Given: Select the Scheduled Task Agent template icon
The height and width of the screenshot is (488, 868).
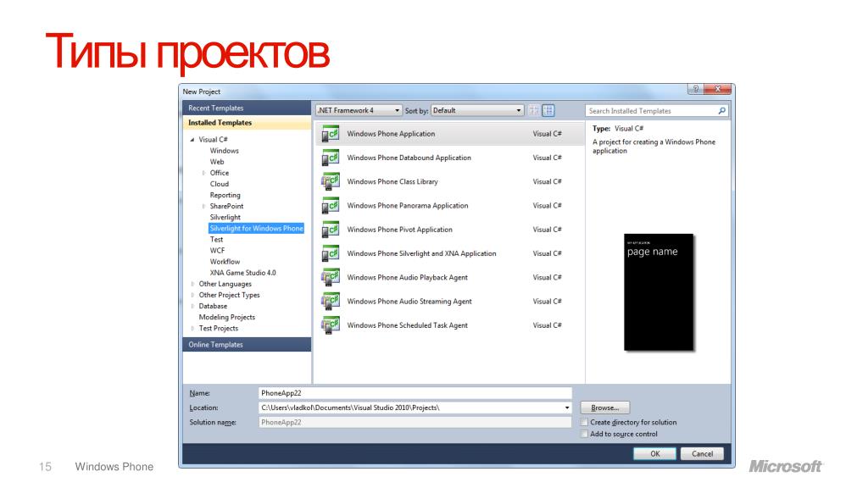Looking at the screenshot, I should click(x=331, y=325).
